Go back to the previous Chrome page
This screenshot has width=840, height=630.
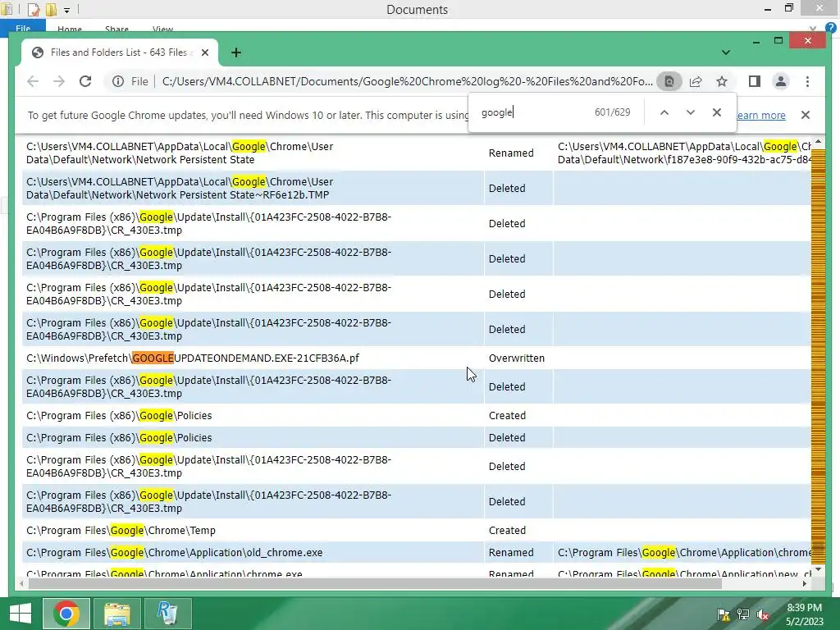point(33,81)
